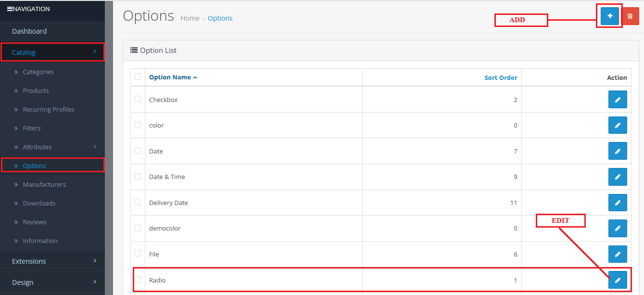644x295 pixels.
Task: Click the Date & Time option name
Action: coord(167,177)
